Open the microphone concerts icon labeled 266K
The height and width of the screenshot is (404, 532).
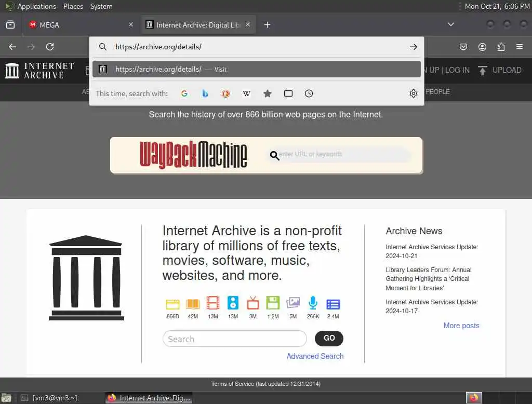tap(313, 303)
